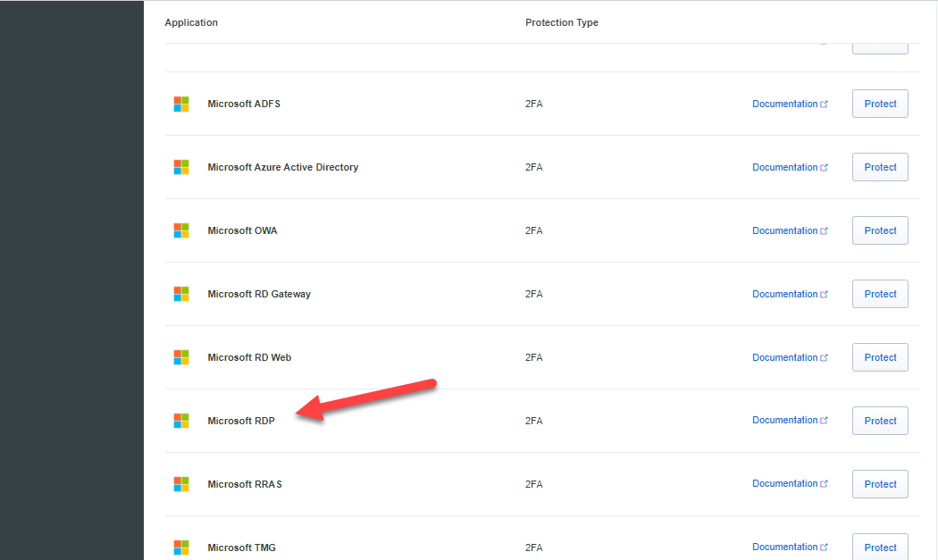Click the Microsoft TMG logo icon
Viewport: 938px width, 560px height.
[181, 548]
